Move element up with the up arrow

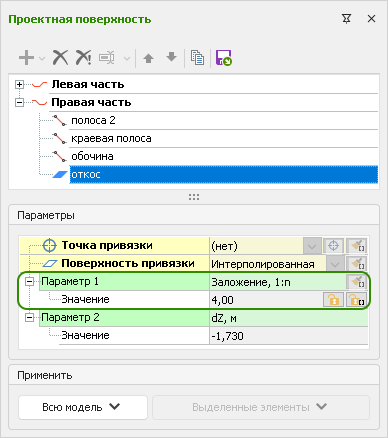point(148,58)
